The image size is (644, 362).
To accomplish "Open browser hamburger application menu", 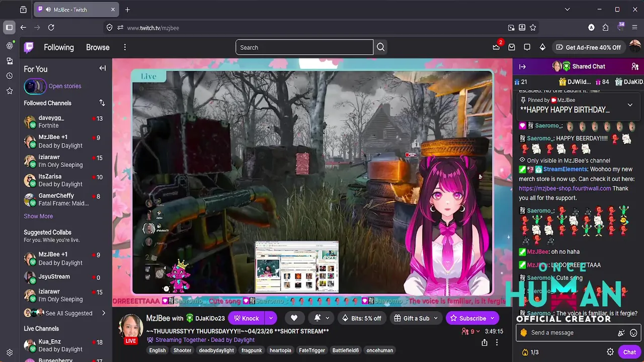I will (635, 28).
